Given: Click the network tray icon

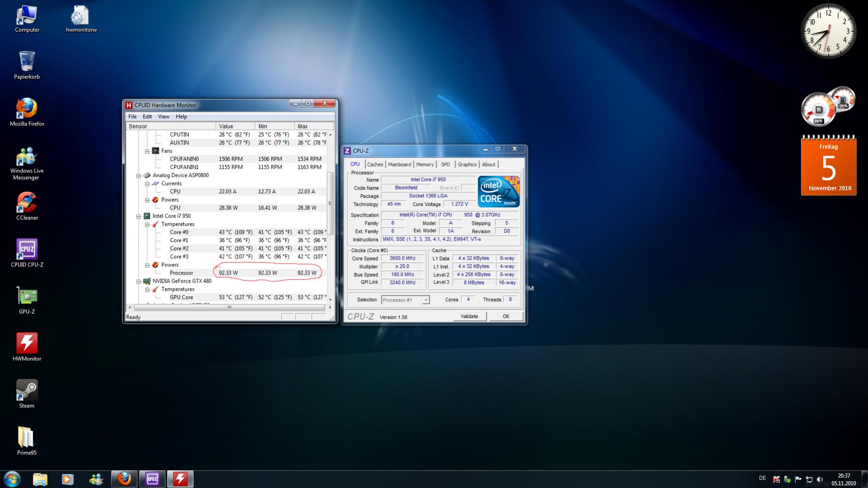Looking at the screenshot, I should click(x=809, y=479).
